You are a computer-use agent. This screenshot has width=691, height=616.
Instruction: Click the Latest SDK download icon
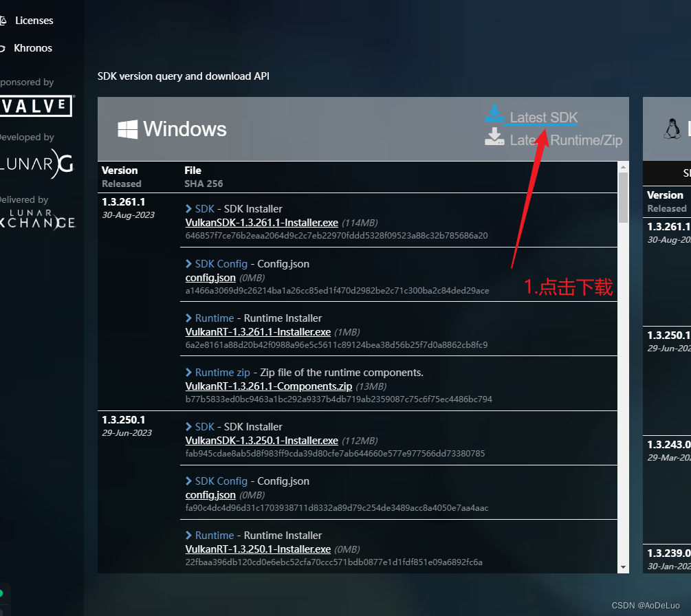(494, 113)
